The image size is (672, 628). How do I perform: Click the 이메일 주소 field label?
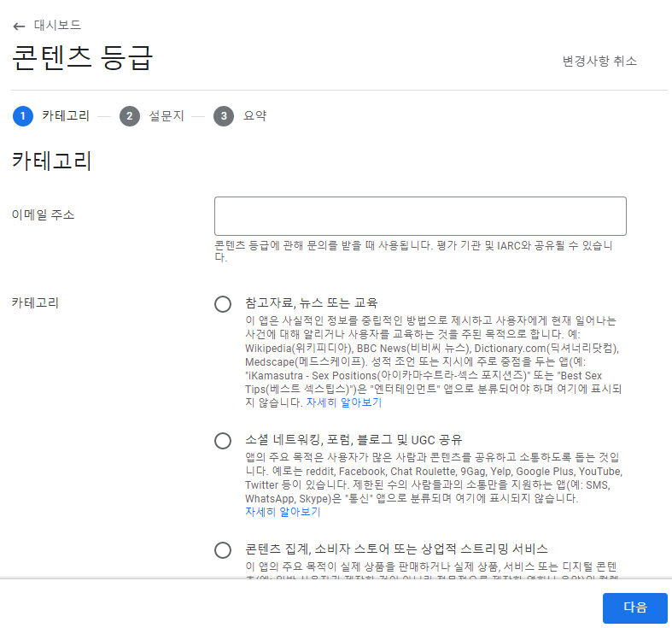pyautogui.click(x=43, y=214)
